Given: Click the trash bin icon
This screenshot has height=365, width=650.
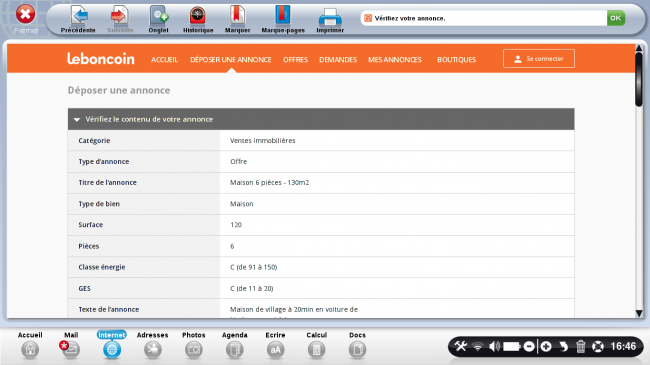Looking at the screenshot, I should 580,346.
